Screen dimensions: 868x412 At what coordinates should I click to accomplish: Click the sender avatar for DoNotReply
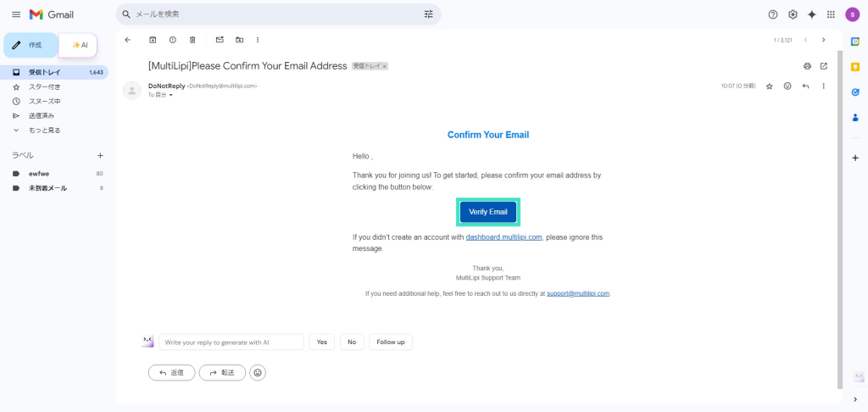[131, 91]
